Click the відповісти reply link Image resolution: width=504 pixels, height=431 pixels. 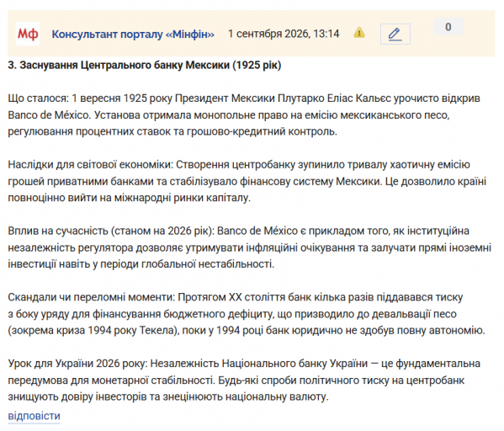(34, 416)
